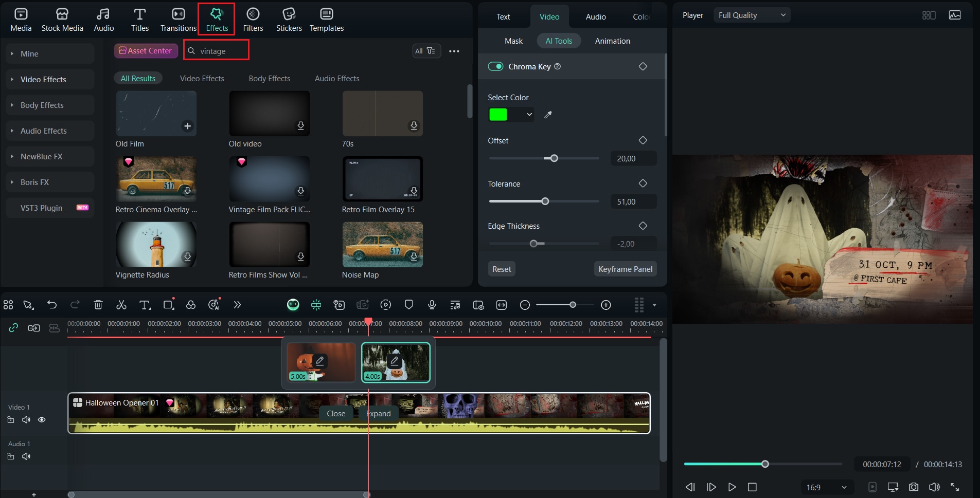Zoom in timeline with plus icon
Viewport: 980px width, 498px height.
point(606,305)
